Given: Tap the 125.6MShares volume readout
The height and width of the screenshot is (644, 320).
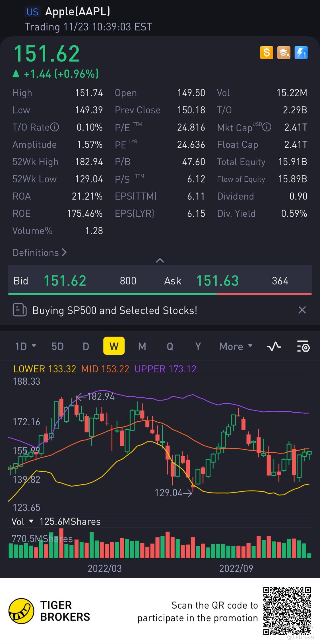Looking at the screenshot, I should point(70,522).
